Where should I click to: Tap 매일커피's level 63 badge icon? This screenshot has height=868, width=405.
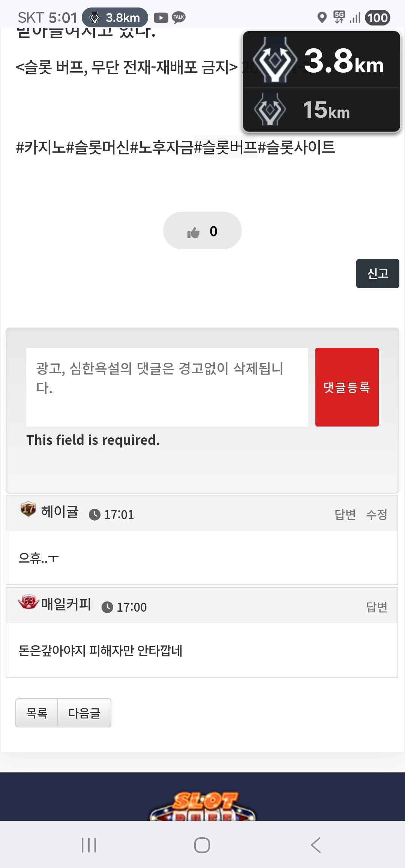coord(28,602)
